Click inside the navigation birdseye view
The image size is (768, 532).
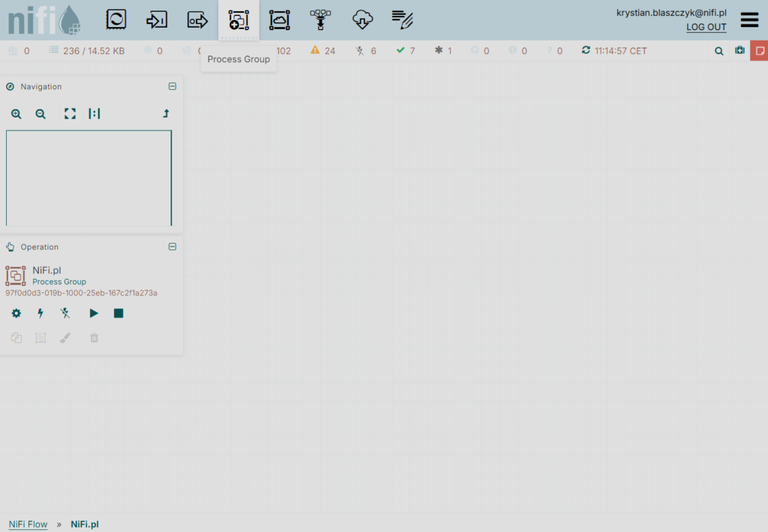click(88, 178)
